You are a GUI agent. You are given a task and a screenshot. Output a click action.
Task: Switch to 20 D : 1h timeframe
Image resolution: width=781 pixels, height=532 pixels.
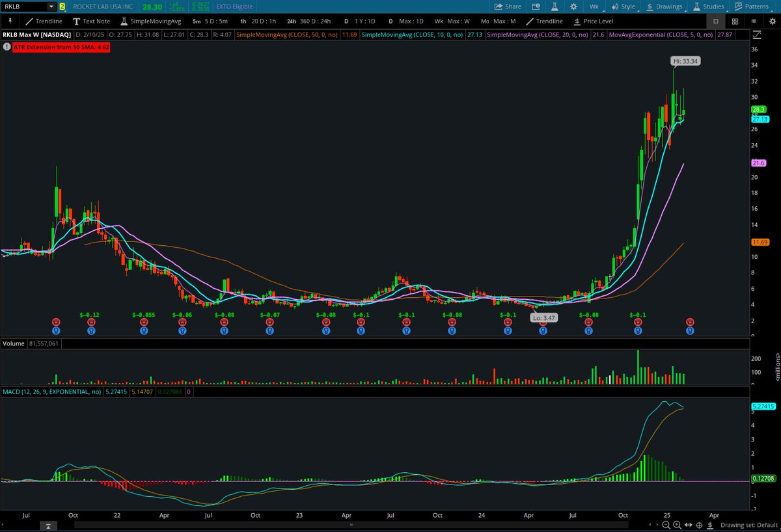point(259,21)
